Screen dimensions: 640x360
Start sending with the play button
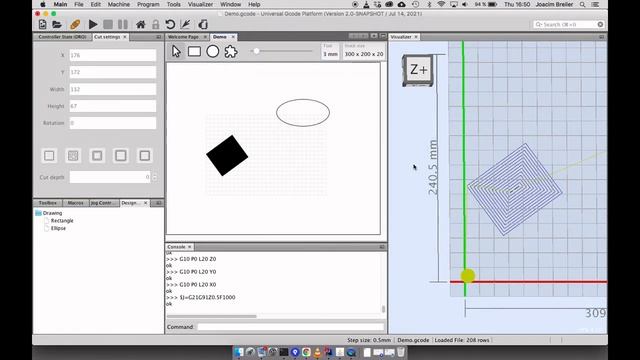coord(93,24)
